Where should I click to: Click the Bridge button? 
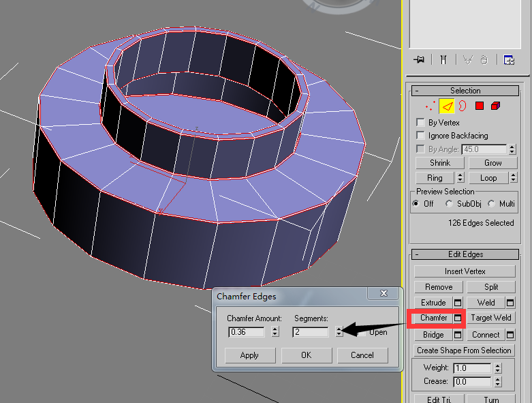coord(433,335)
